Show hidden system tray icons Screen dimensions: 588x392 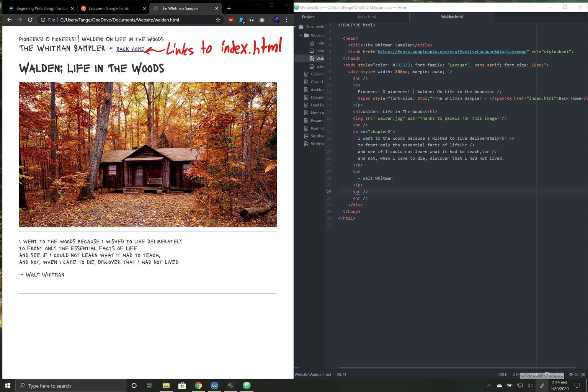pos(489,385)
